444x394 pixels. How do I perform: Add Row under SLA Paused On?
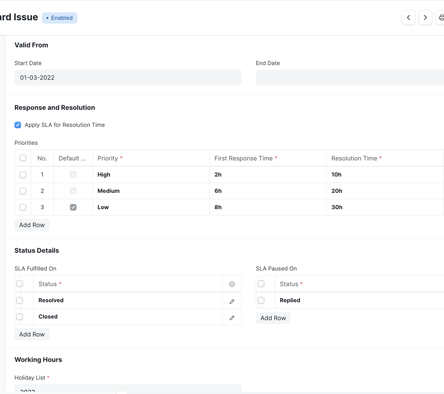pyautogui.click(x=273, y=318)
